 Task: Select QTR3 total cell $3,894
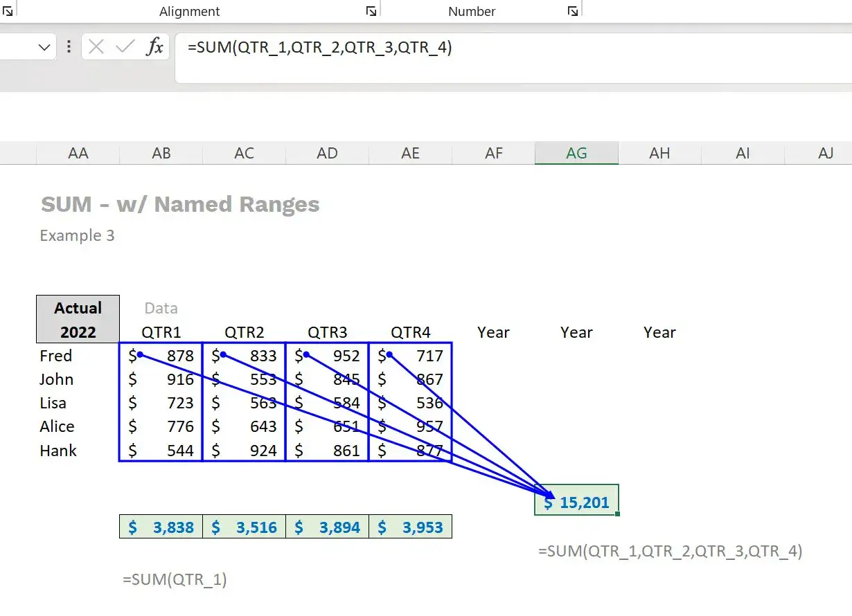pyautogui.click(x=328, y=527)
